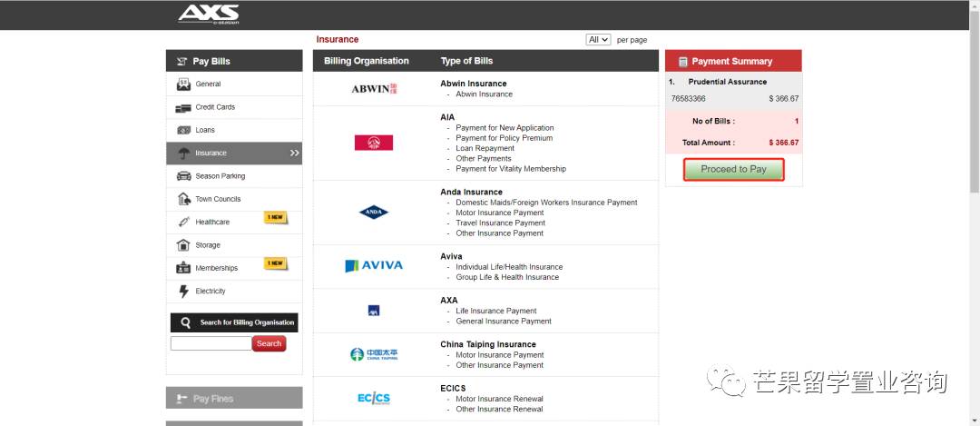Click the Proceed to Pay button
Screen dimensions: 980x426
pos(733,170)
